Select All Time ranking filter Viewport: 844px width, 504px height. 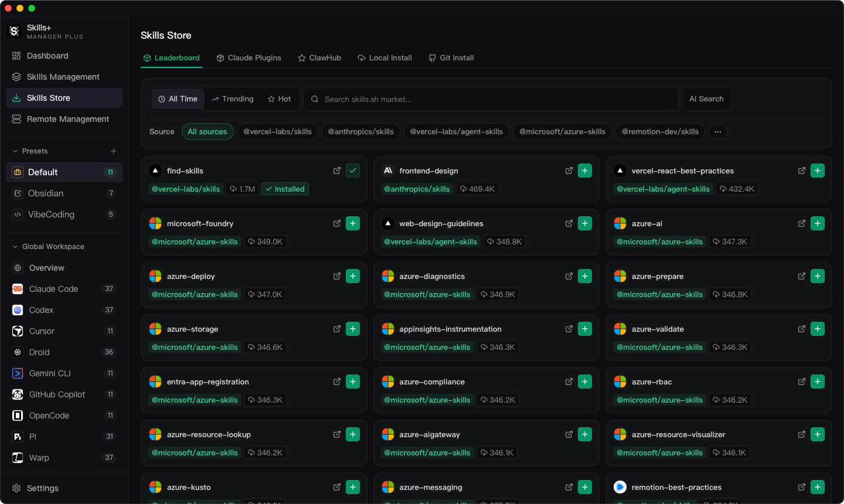[x=178, y=99]
